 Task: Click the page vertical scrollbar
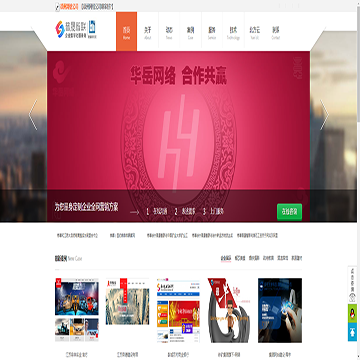click(x=358, y=180)
